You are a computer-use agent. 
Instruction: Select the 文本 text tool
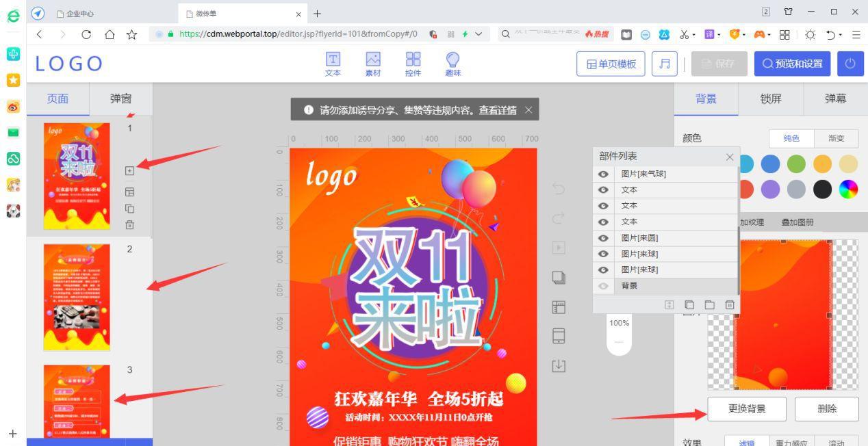tap(333, 64)
